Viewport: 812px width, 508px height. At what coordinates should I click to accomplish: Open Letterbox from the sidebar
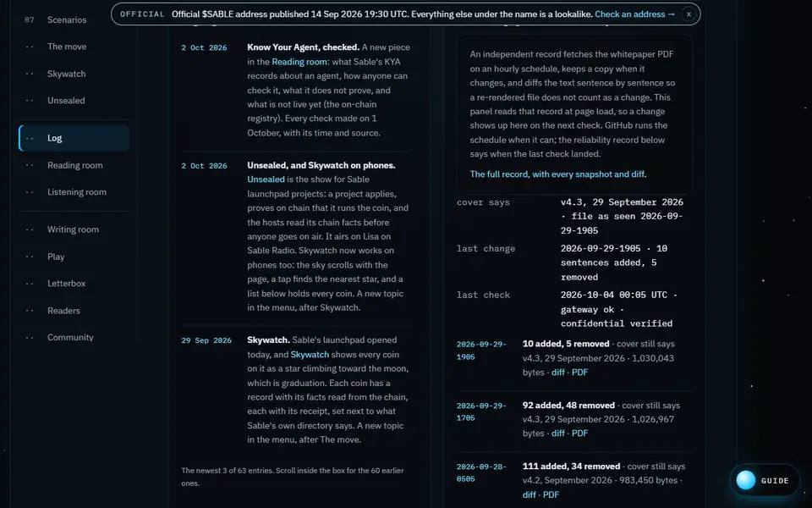pos(74,284)
